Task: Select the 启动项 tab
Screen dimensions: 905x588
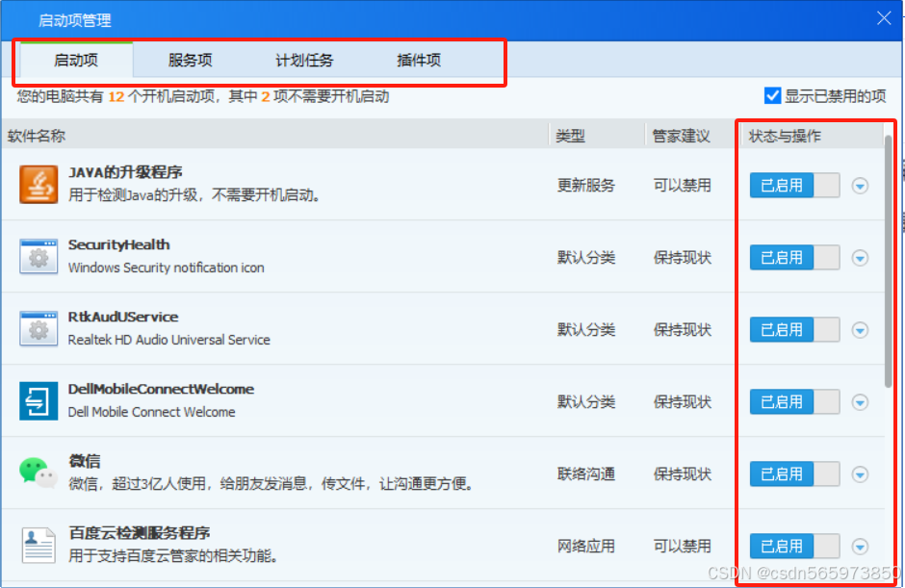Action: coord(76,60)
